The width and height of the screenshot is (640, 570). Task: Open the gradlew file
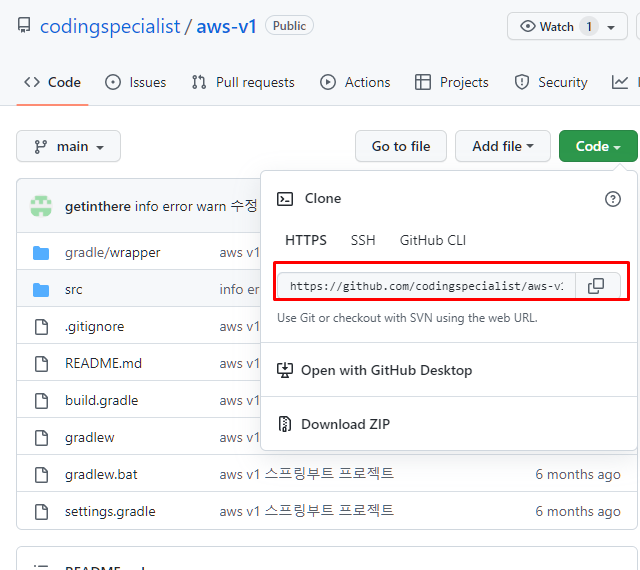(90, 438)
